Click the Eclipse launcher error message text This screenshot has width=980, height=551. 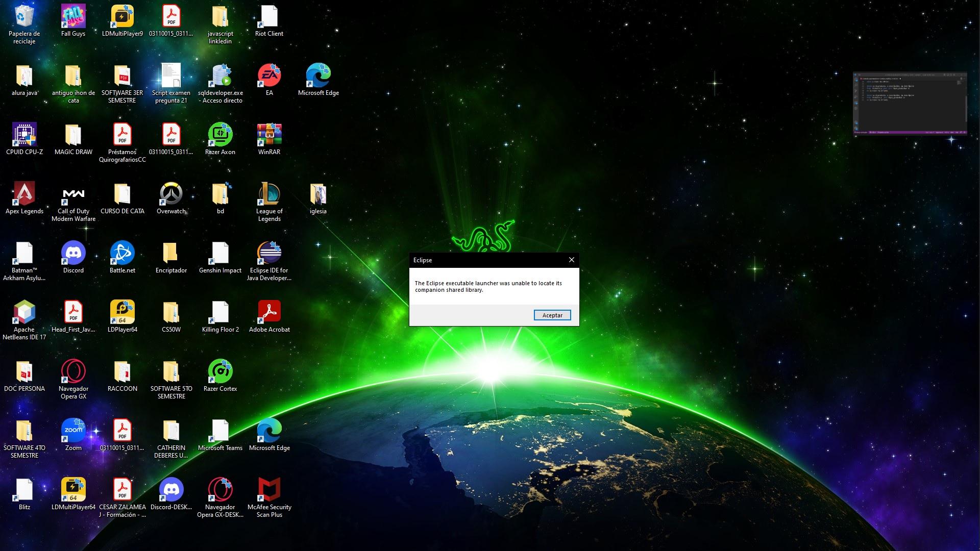[x=488, y=286]
